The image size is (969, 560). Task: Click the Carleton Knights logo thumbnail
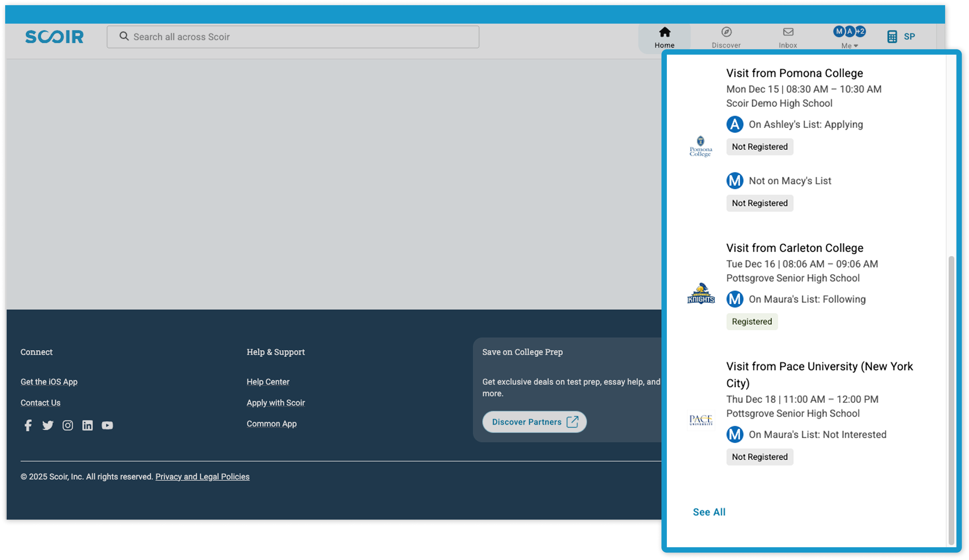[x=701, y=294]
